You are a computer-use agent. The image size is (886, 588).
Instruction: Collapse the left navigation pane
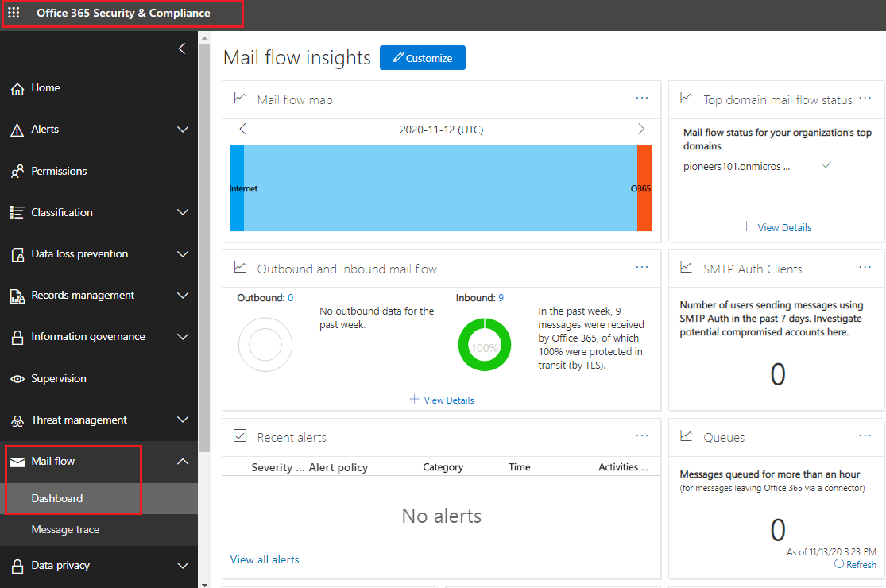182,48
